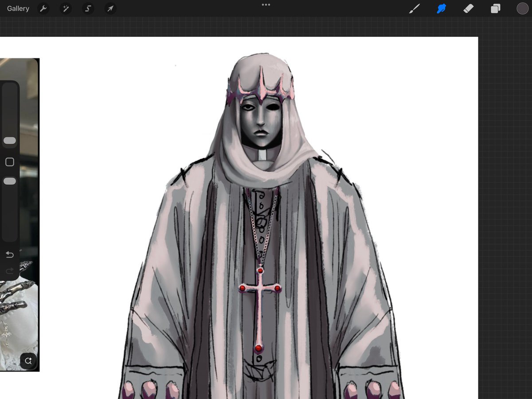Select the Brush tool
Viewport: 532px width, 399px height.
pyautogui.click(x=415, y=8)
